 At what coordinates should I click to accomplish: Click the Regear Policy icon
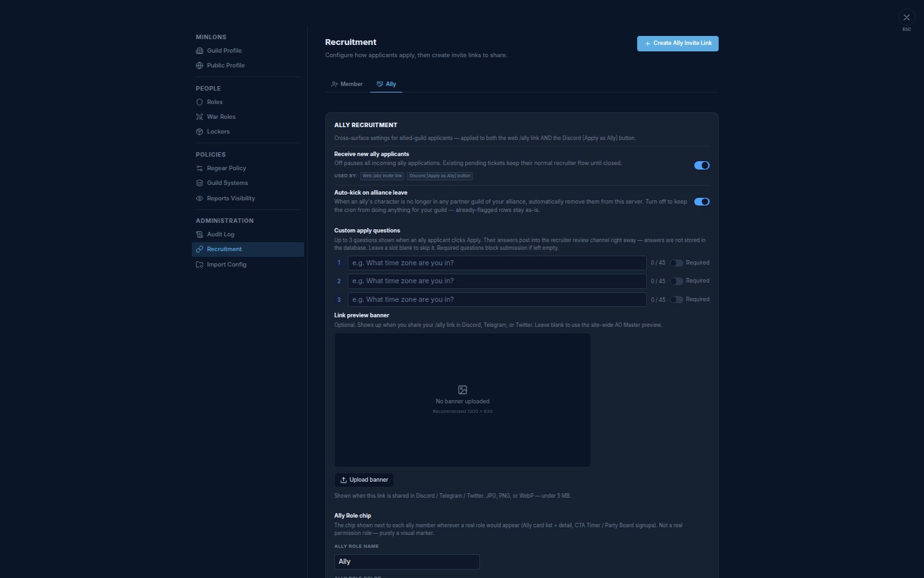pos(200,168)
